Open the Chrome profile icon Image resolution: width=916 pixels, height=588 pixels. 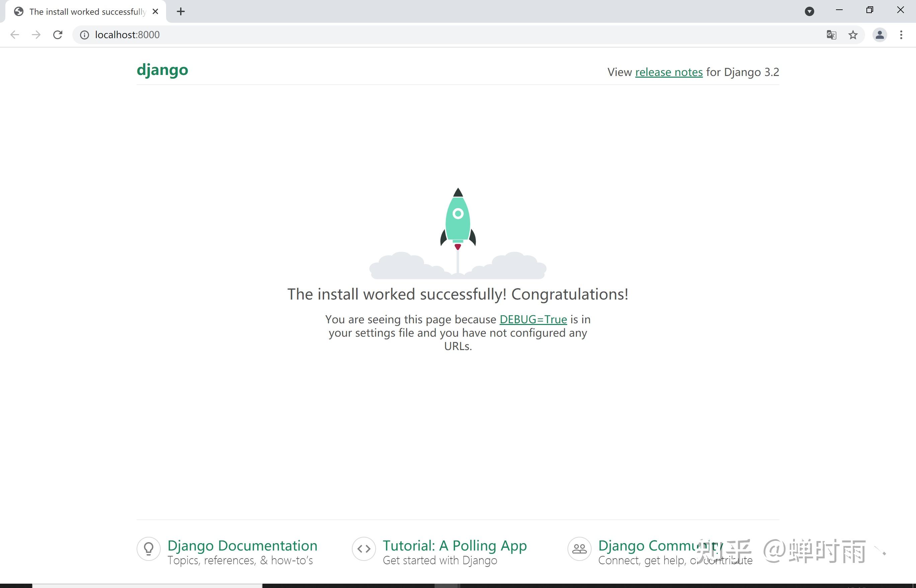pyautogui.click(x=879, y=35)
